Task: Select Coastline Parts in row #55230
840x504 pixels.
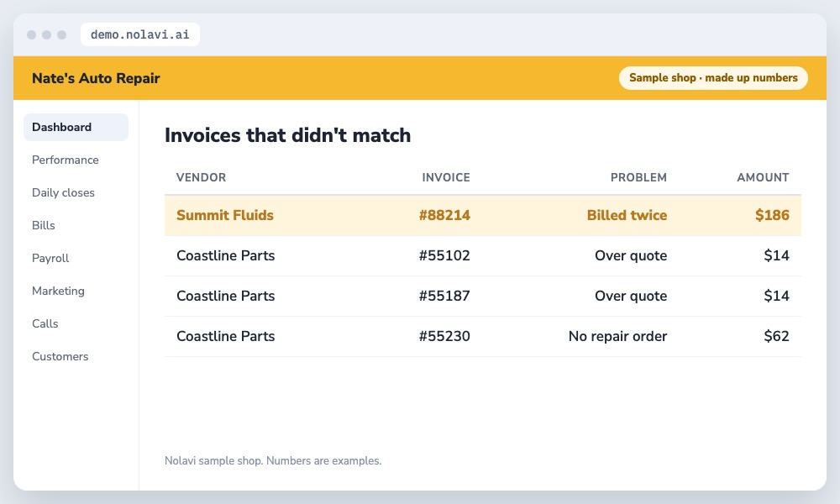Action: point(225,336)
